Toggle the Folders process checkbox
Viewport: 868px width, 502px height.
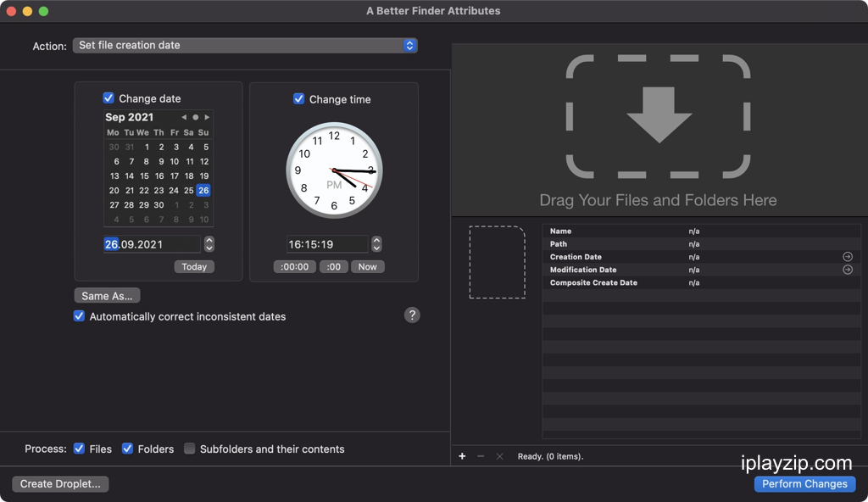click(x=127, y=449)
